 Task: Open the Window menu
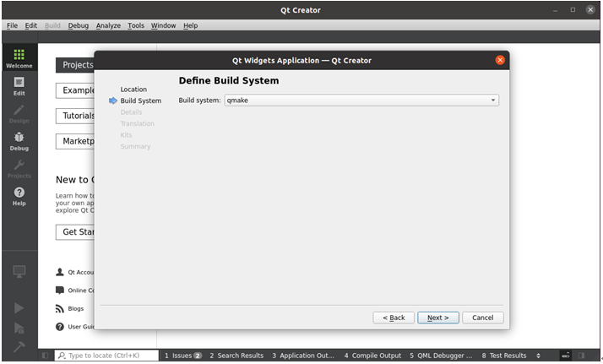(x=163, y=25)
